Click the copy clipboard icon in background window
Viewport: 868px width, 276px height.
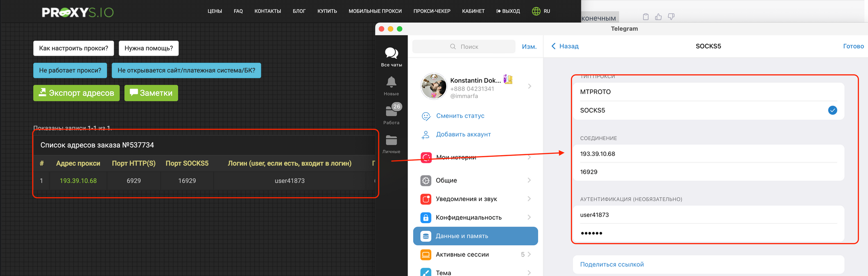[646, 16]
